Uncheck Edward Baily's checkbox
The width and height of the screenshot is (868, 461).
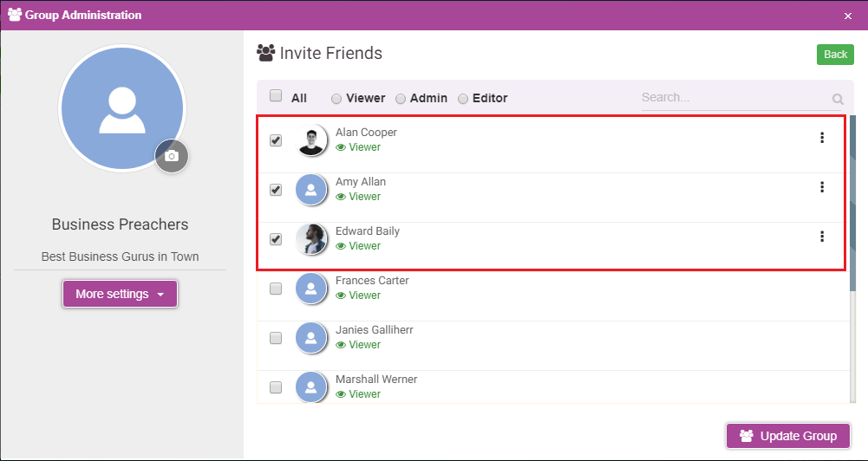click(x=276, y=239)
